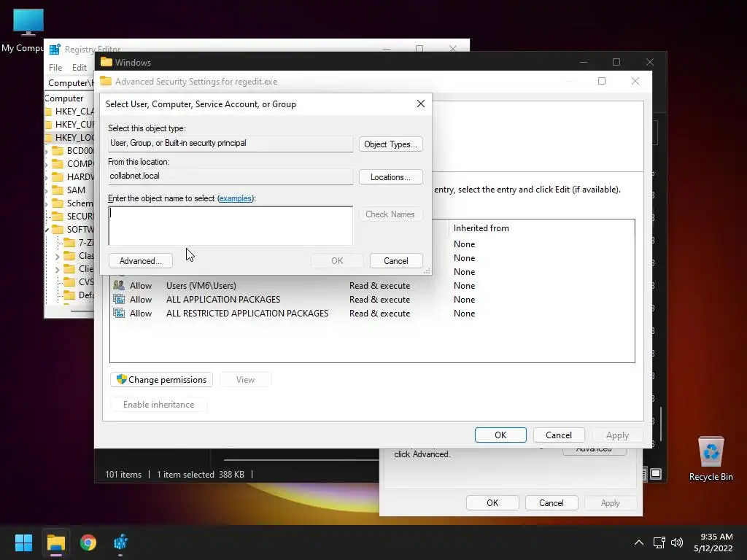Switch to Registry Editor taskbar icon
The image size is (747, 560).
120,542
